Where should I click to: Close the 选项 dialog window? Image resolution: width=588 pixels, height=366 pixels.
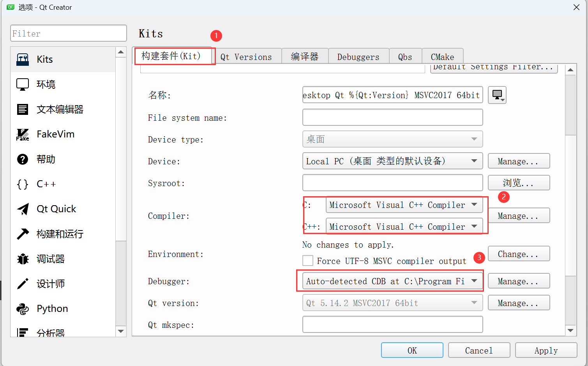(x=577, y=7)
